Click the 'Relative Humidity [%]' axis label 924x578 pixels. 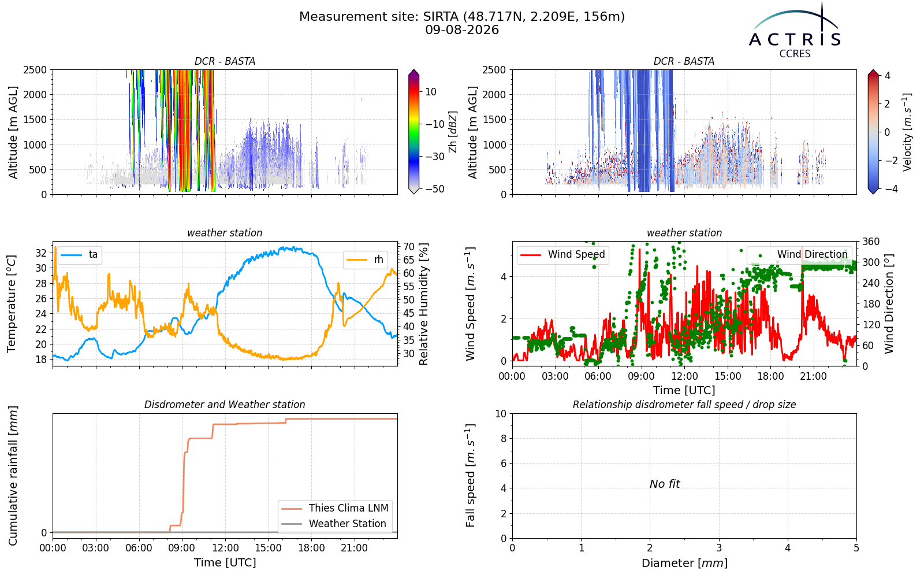pos(424,304)
